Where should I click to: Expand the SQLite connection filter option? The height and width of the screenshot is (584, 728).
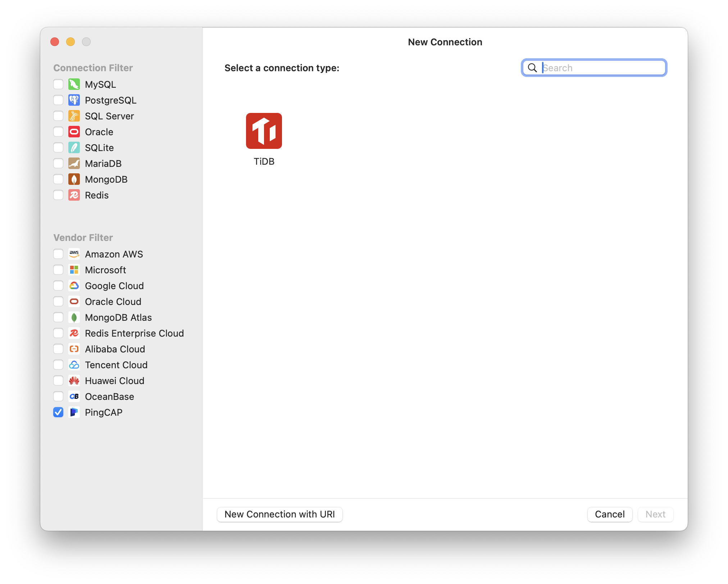[x=58, y=147]
